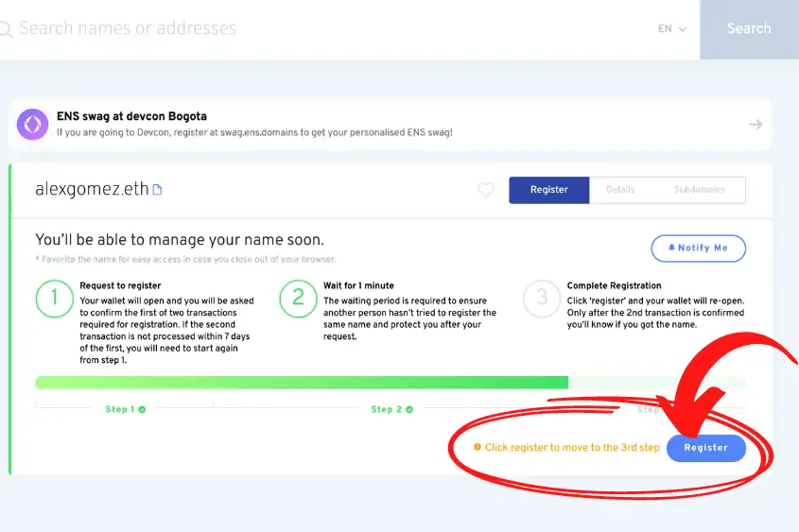Copy alexgomez.eth name with copy icon
799x532 pixels.
(x=158, y=190)
